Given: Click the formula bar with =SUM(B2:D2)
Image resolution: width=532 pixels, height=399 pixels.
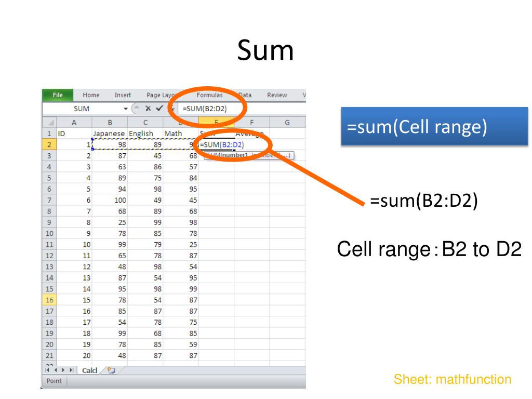Looking at the screenshot, I should (x=242, y=109).
